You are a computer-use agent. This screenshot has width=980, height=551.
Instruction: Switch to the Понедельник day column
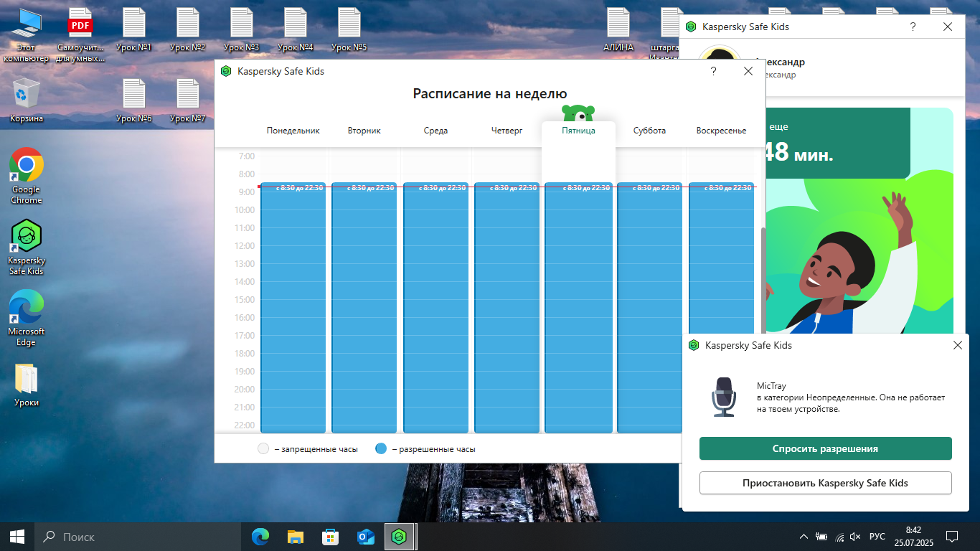[293, 131]
